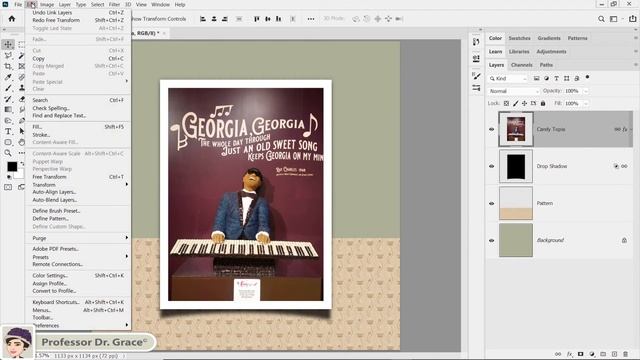Image resolution: width=640 pixels, height=360 pixels.
Task: Open the Opacity slider dropdown arrow
Action: coord(586,91)
